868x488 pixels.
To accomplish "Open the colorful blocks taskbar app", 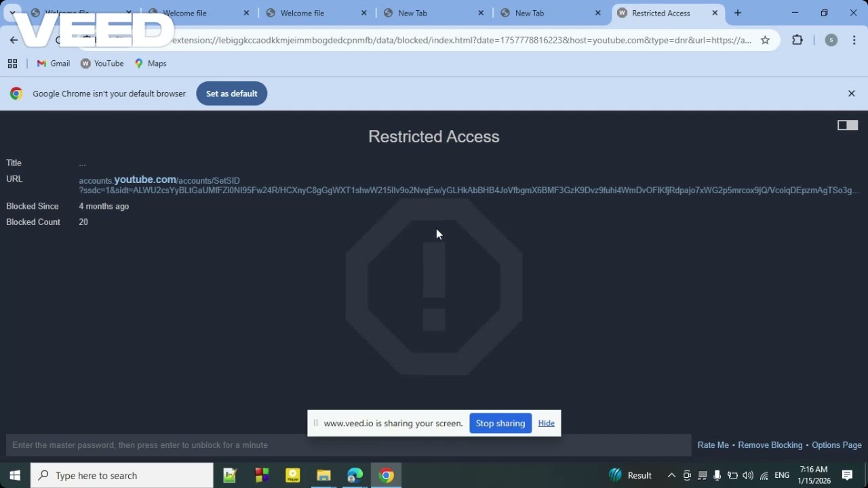I will pos(262,476).
